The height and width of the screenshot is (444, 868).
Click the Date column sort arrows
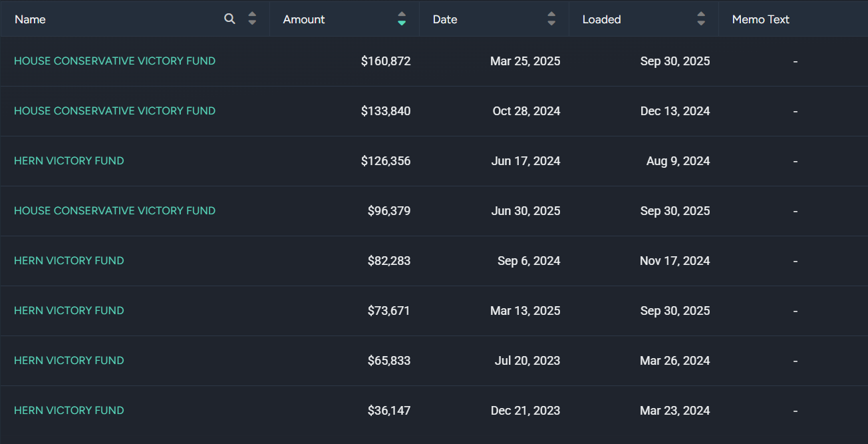click(x=551, y=19)
